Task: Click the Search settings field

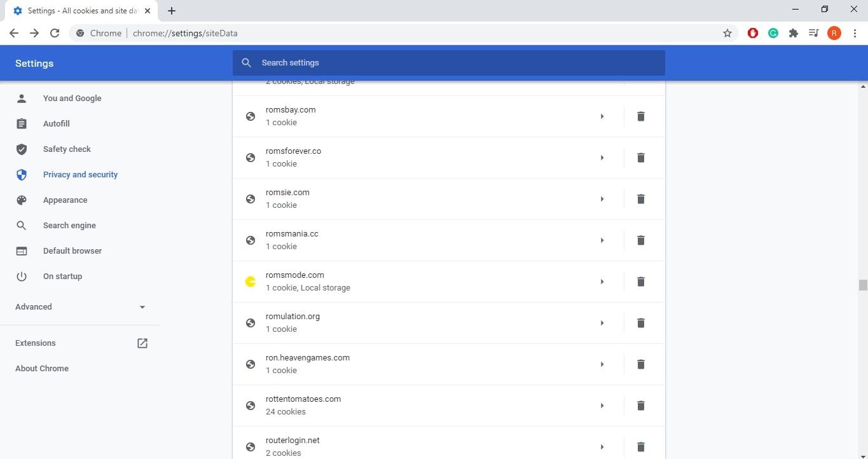Action: tap(449, 63)
